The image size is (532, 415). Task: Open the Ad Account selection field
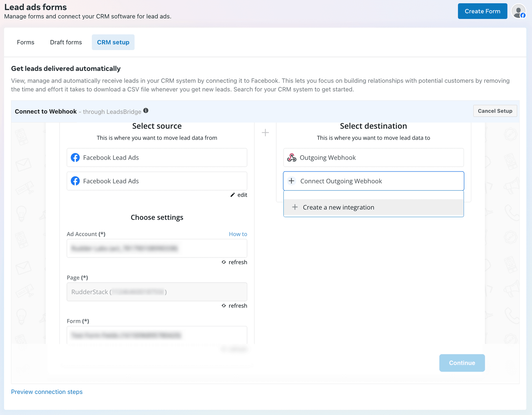(x=157, y=248)
